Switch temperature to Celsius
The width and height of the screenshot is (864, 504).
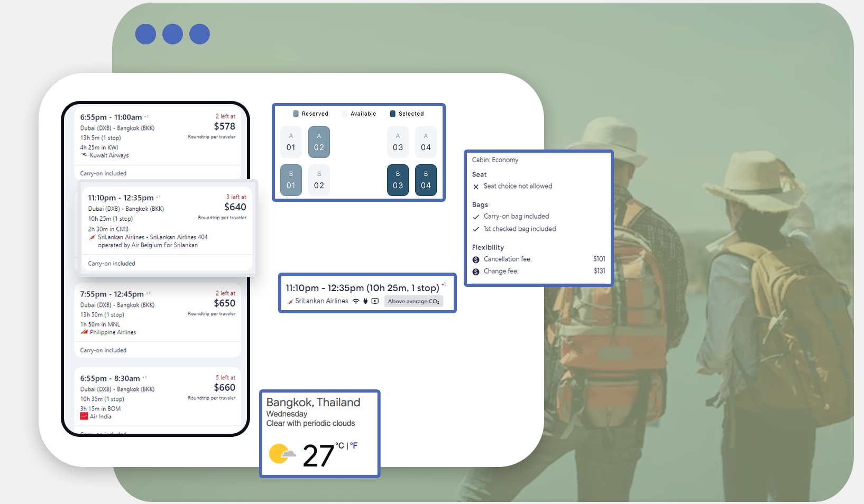click(x=339, y=445)
